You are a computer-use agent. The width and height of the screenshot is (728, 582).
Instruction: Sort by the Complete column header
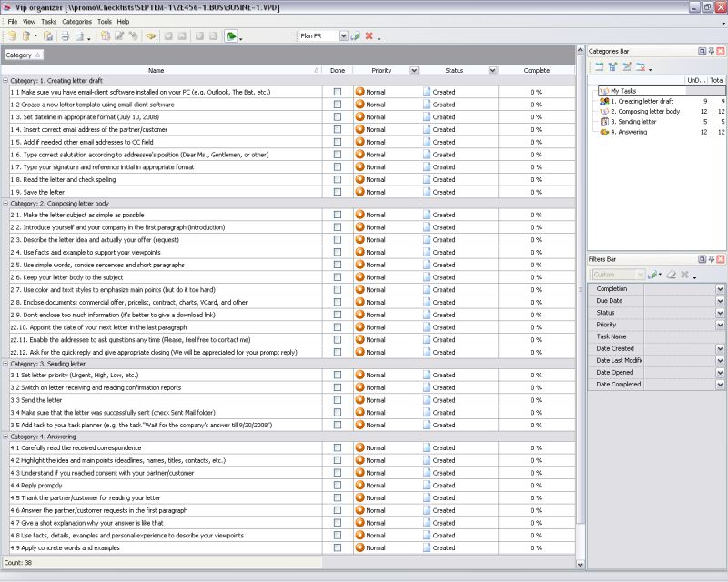tap(537, 70)
